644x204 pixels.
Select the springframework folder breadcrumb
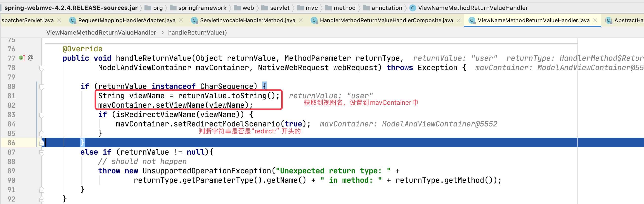coord(198,8)
